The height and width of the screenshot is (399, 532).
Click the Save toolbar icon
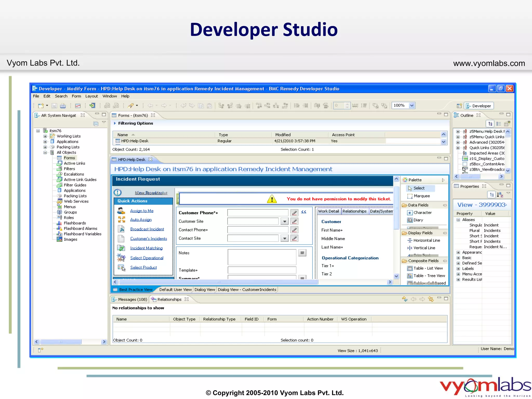pos(54,106)
